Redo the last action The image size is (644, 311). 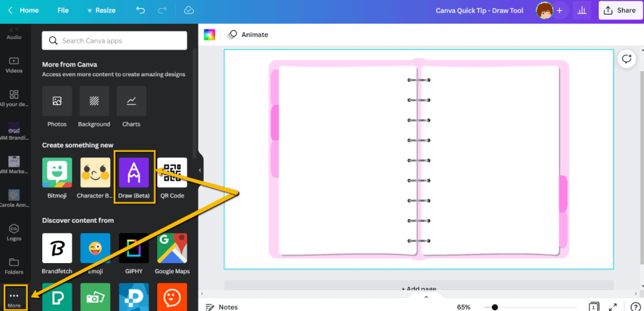click(162, 10)
